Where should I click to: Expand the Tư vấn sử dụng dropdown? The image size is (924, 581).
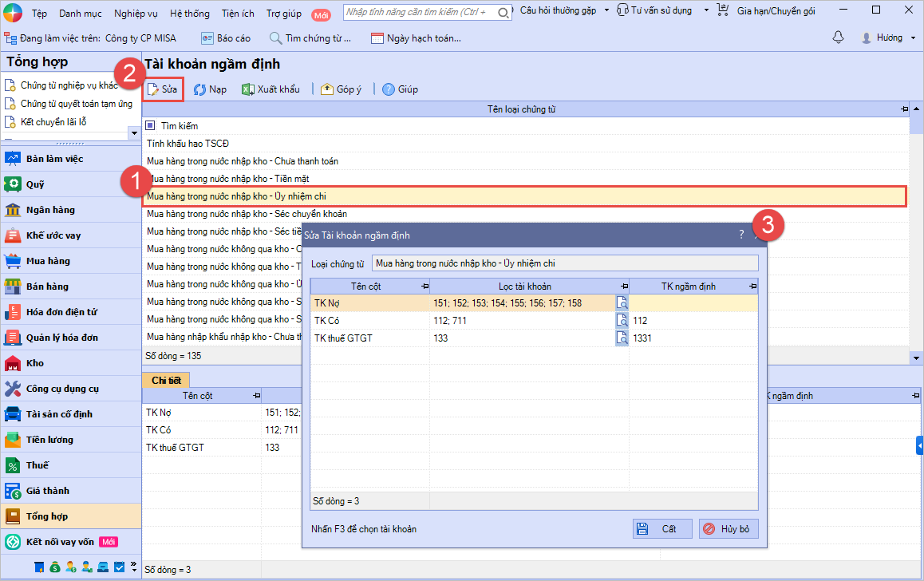pos(706,10)
